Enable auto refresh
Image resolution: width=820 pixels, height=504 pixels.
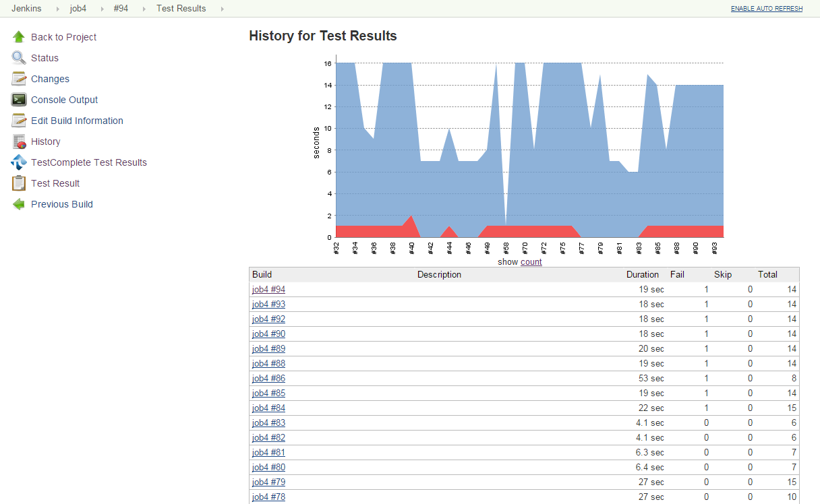(x=767, y=8)
